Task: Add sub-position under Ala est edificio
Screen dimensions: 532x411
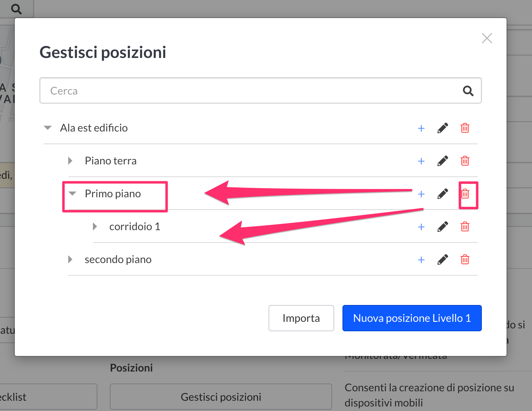Action: [421, 128]
